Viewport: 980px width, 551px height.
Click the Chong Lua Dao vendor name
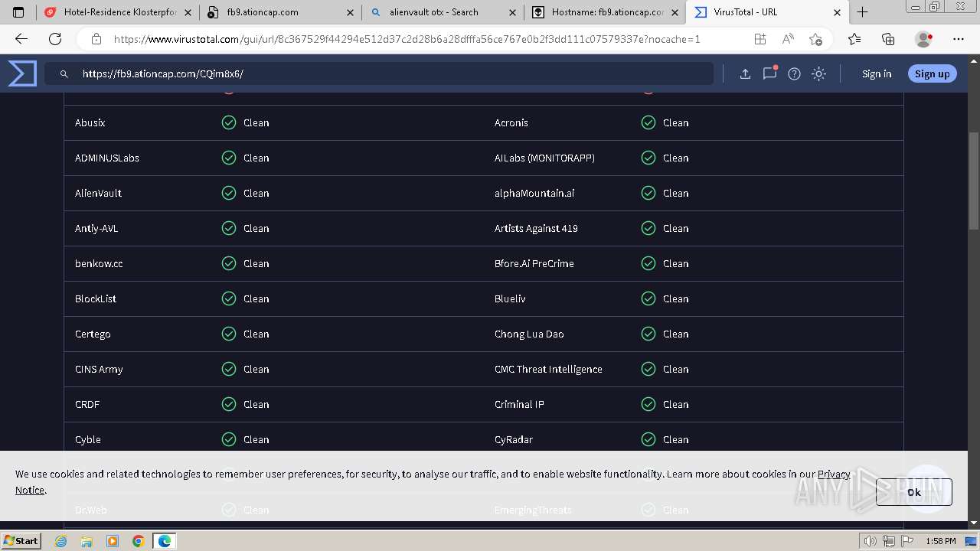[x=529, y=334]
